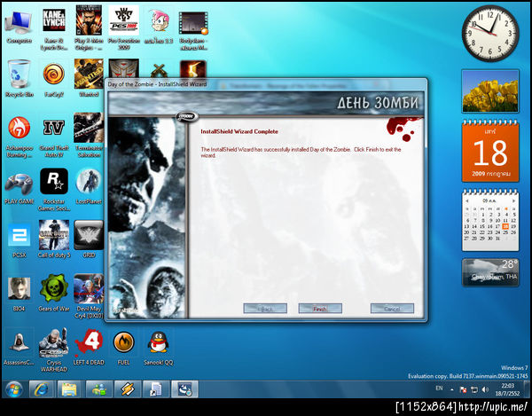Select the Grand Theft Auto IV shortcut

point(54,137)
